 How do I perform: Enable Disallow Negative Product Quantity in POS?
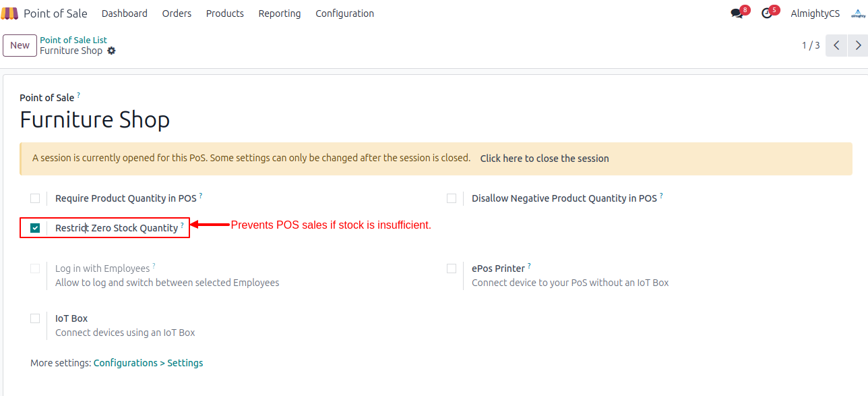pos(452,198)
